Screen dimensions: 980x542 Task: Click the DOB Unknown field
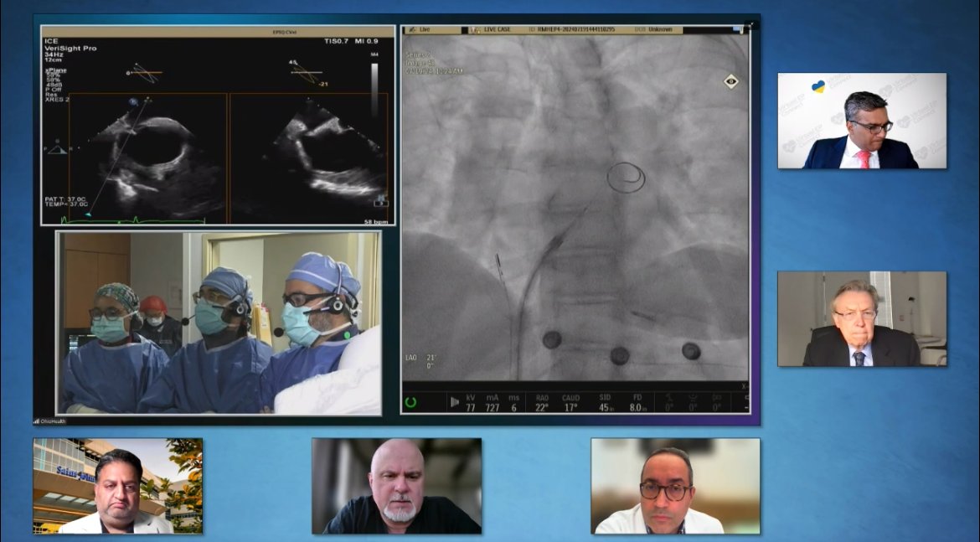point(653,29)
